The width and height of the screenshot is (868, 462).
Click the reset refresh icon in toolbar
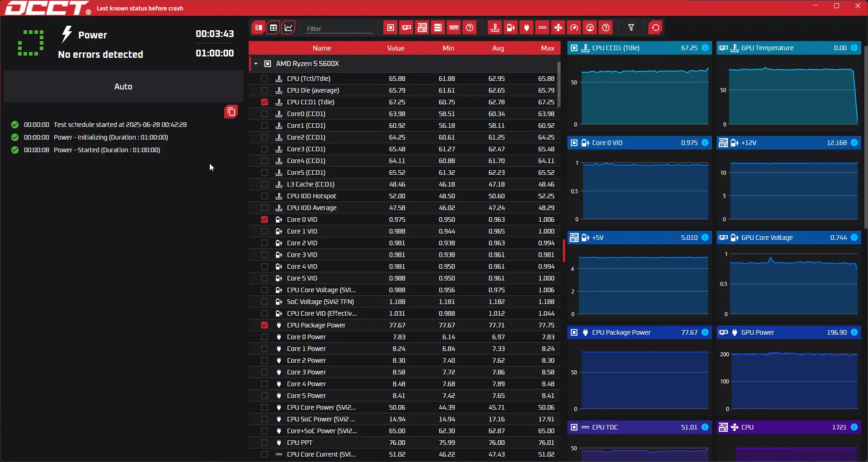click(656, 28)
